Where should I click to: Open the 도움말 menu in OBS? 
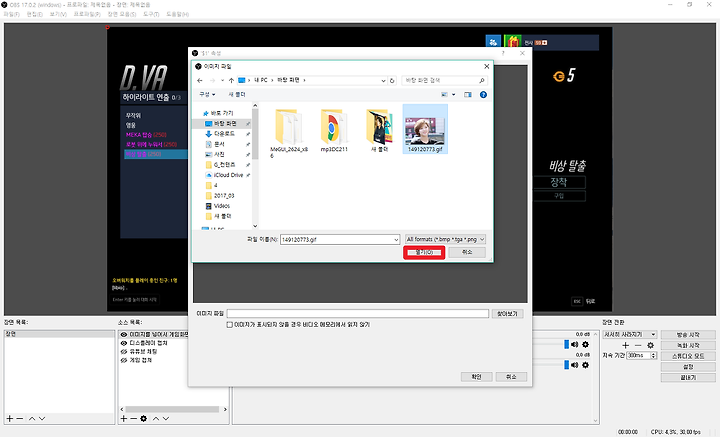click(177, 14)
